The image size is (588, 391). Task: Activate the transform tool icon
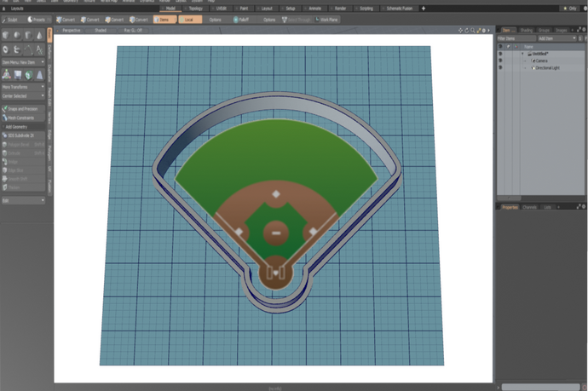8,74
